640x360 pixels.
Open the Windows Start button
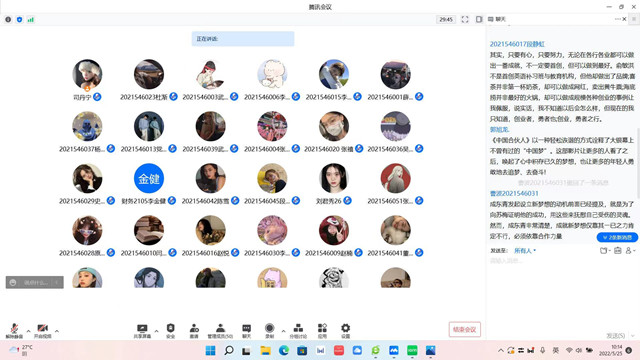click(210, 350)
